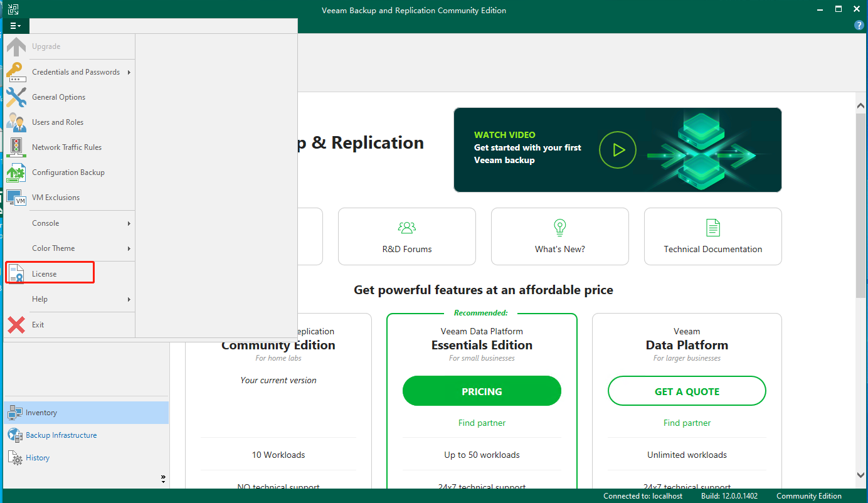Click '10 Workloads' text
This screenshot has width=868, height=503.
[x=278, y=455]
